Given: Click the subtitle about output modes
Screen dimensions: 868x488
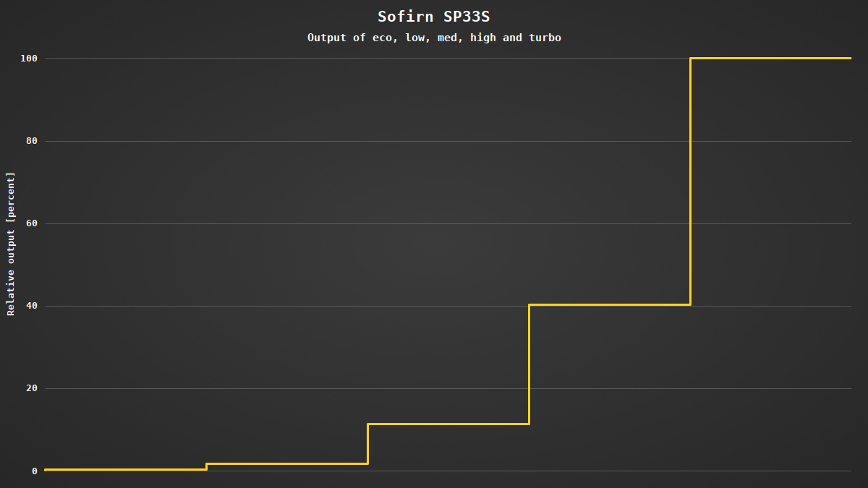Looking at the screenshot, I should coord(434,38).
